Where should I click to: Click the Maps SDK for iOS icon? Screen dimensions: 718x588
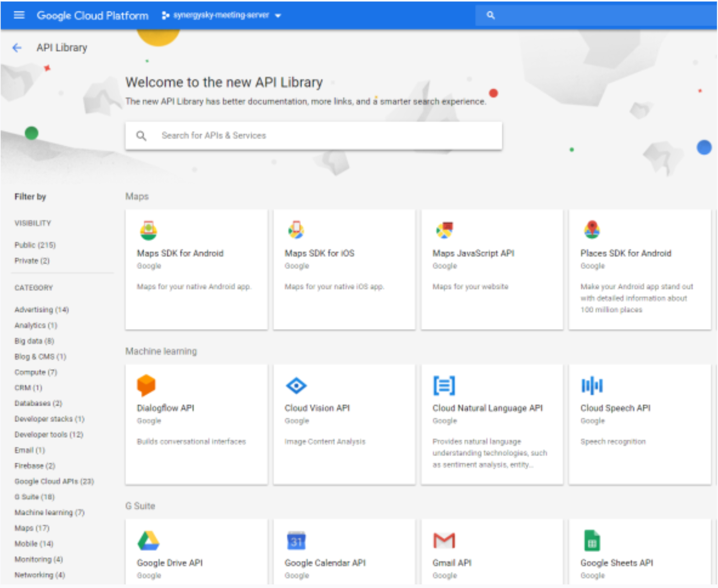pyautogui.click(x=296, y=230)
